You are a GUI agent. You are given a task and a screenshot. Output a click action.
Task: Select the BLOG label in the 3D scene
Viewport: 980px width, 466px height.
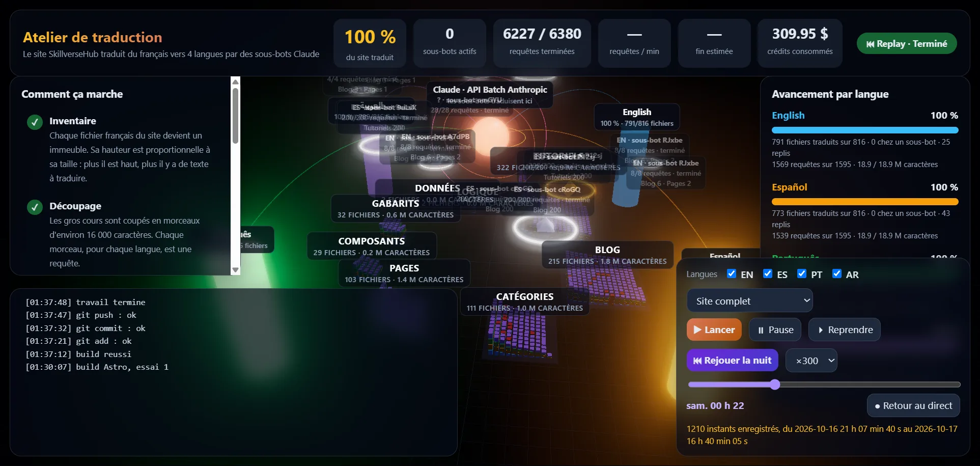[x=607, y=255]
